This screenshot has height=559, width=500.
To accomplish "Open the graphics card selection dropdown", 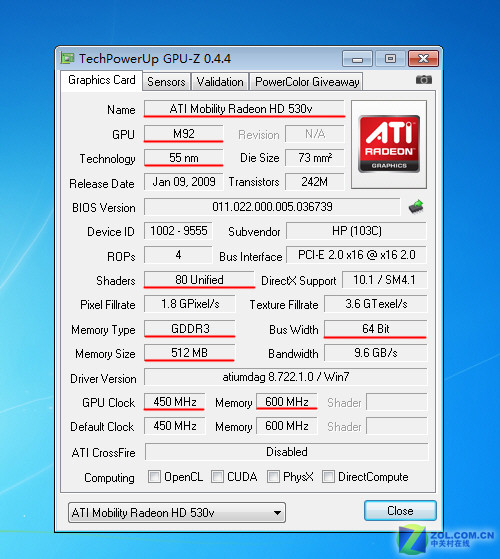I will point(177,513).
